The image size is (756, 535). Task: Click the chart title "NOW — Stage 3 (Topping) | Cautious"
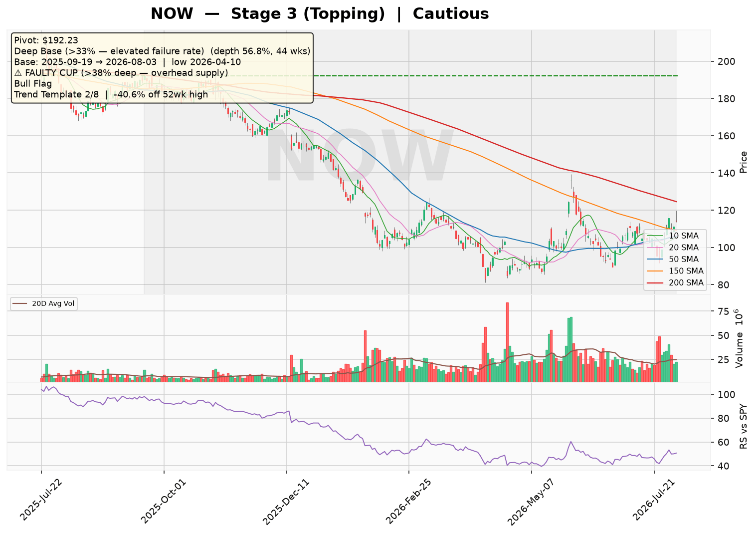point(320,13)
